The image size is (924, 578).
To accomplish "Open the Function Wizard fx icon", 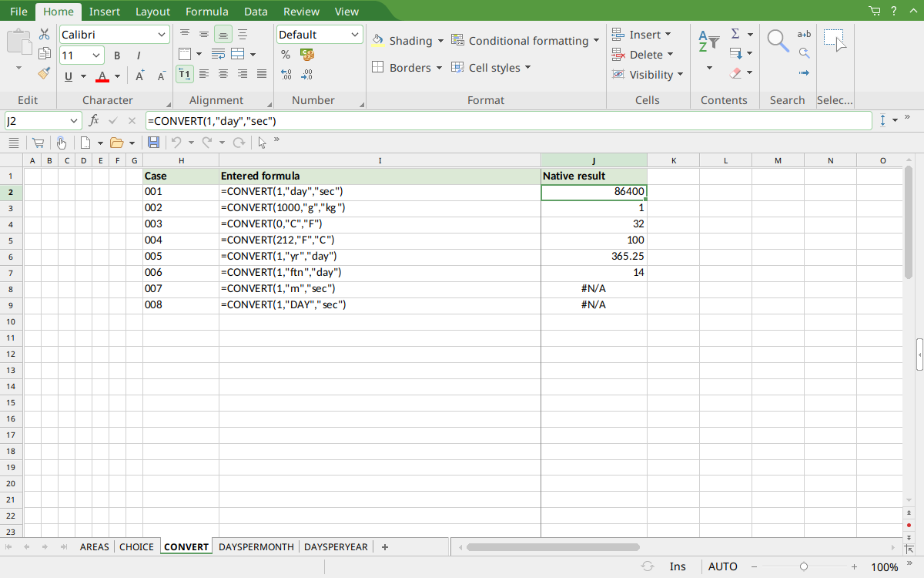I will pyautogui.click(x=94, y=121).
